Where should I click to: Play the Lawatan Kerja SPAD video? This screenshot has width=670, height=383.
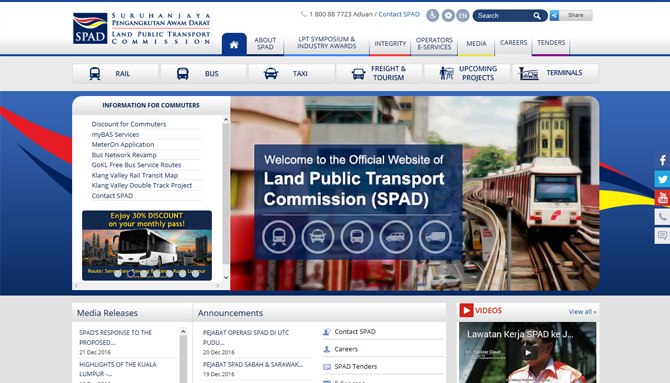(x=528, y=353)
